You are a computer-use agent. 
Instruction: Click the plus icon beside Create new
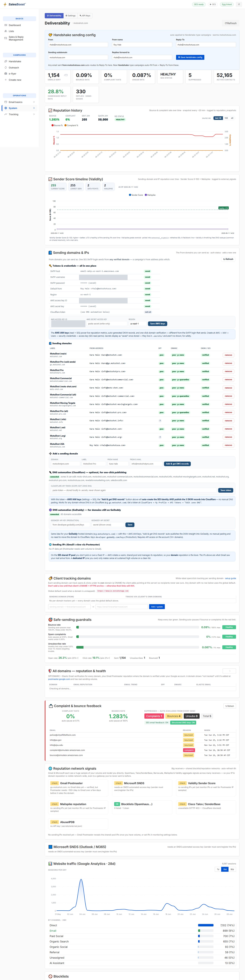[x=6, y=80]
